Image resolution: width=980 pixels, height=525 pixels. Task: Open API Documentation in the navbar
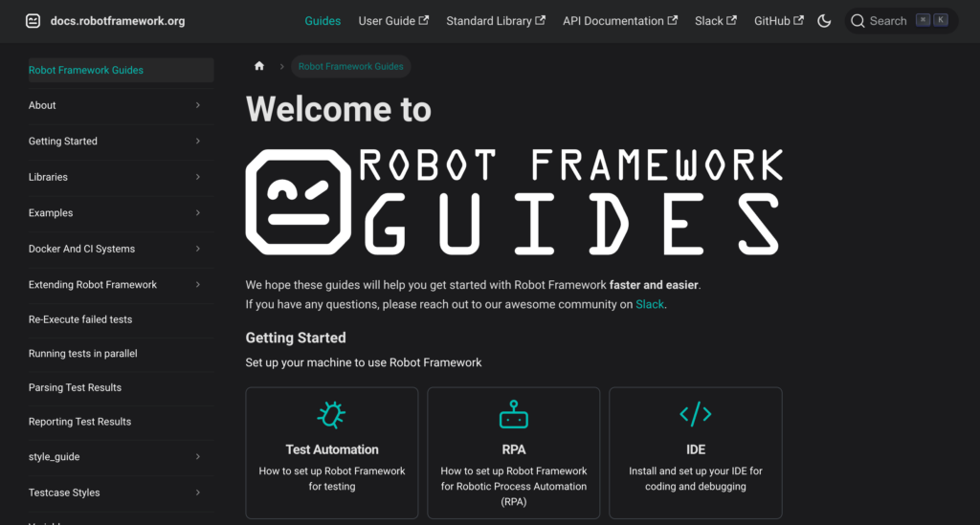click(x=620, y=21)
